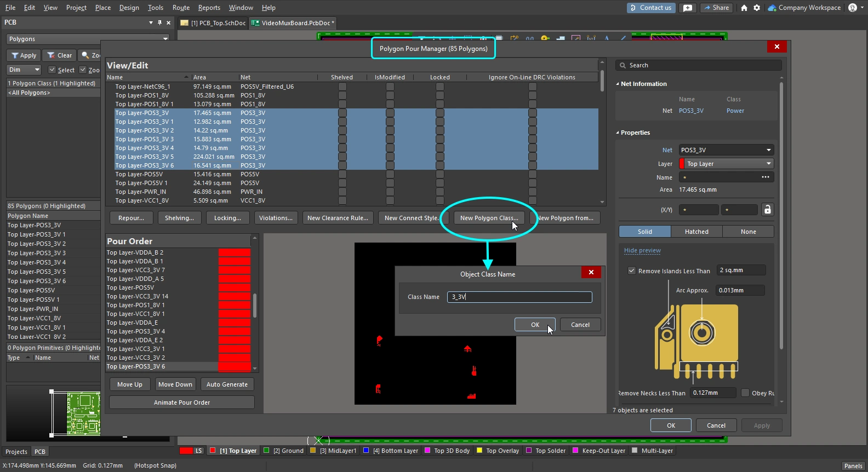Viewport: 868px width, 472px height.
Task: Switch to the PCB_Top.SchDoc tab
Action: click(214, 23)
